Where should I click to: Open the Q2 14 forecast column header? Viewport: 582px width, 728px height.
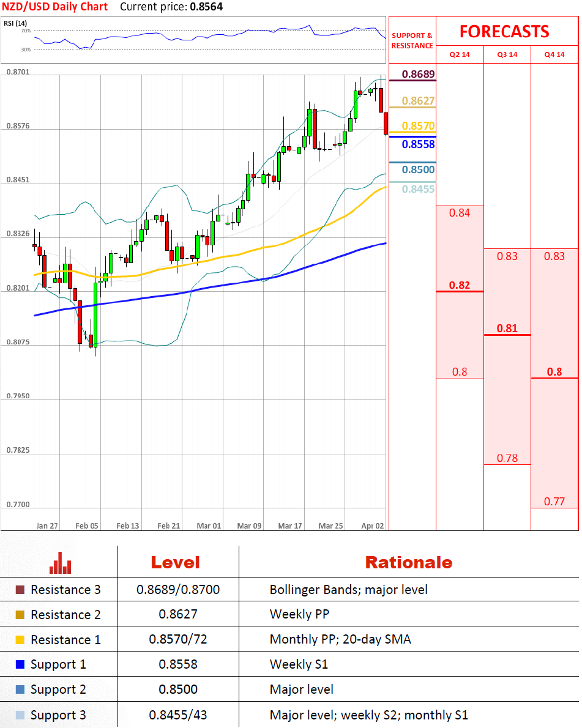[460, 54]
